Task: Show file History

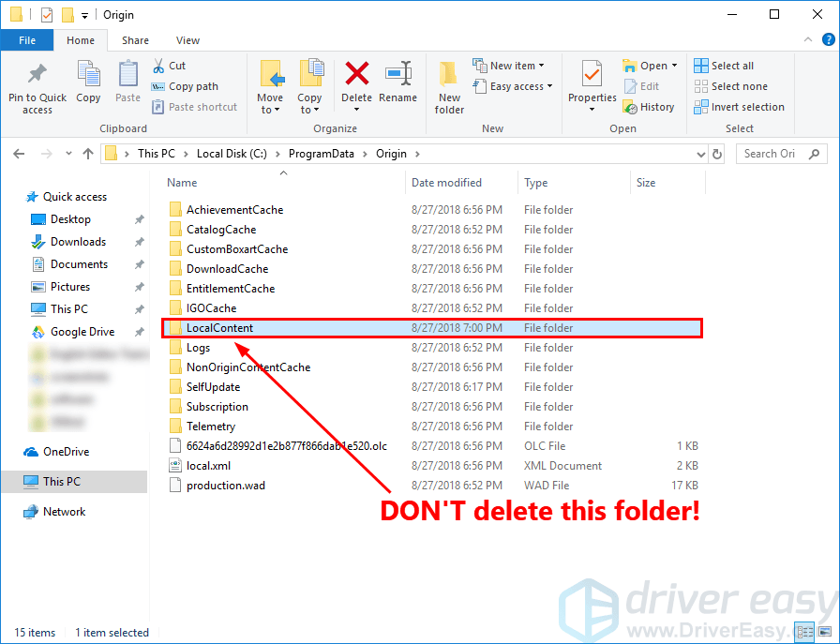Action: (649, 107)
